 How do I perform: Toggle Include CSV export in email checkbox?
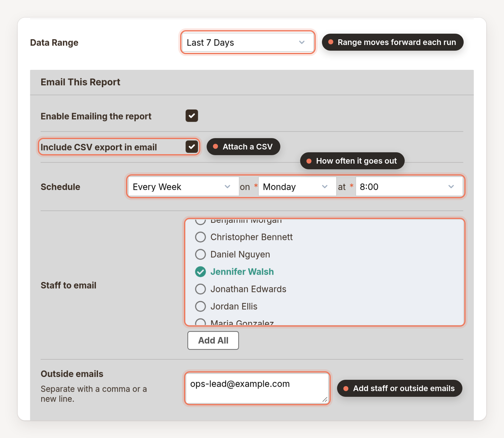192,147
